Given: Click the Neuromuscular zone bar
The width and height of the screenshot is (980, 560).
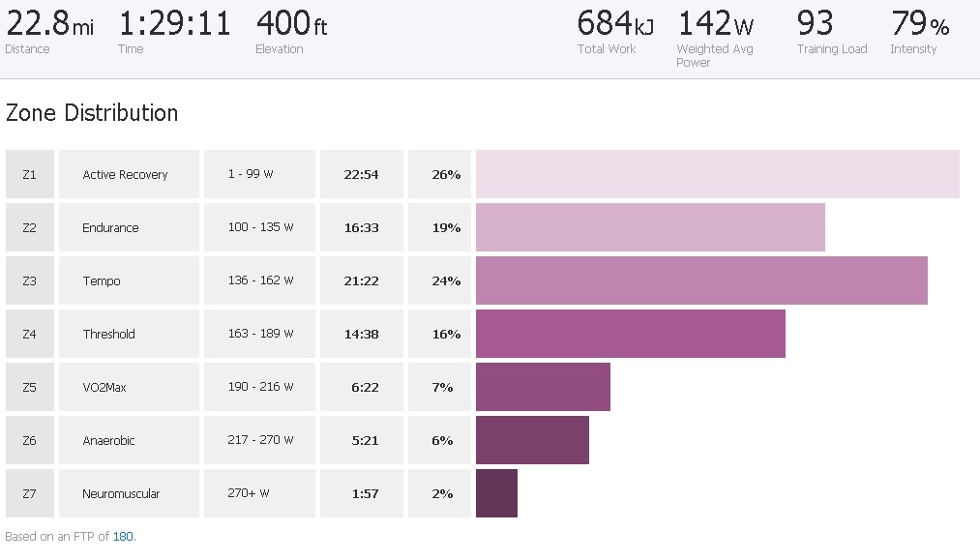Looking at the screenshot, I should [x=496, y=494].
